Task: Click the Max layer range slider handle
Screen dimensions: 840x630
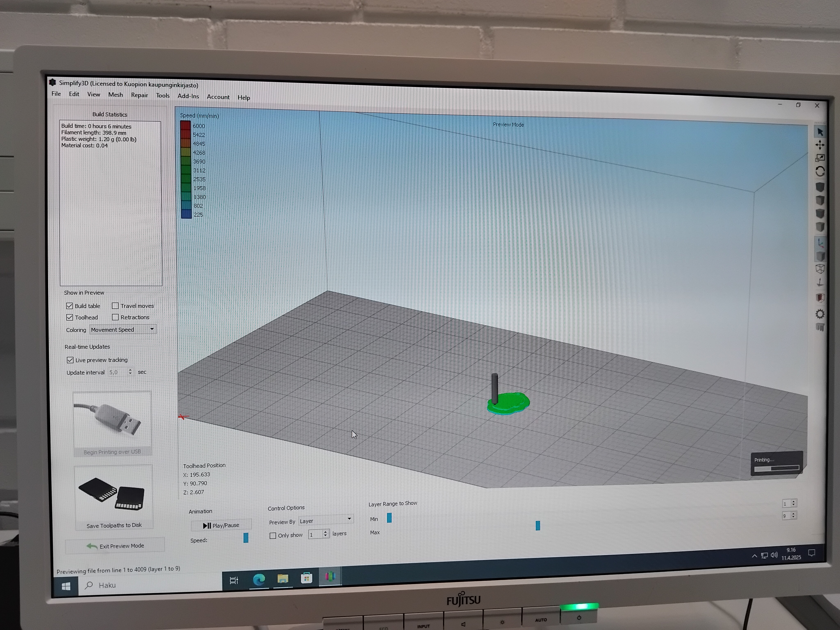Action: (x=538, y=526)
